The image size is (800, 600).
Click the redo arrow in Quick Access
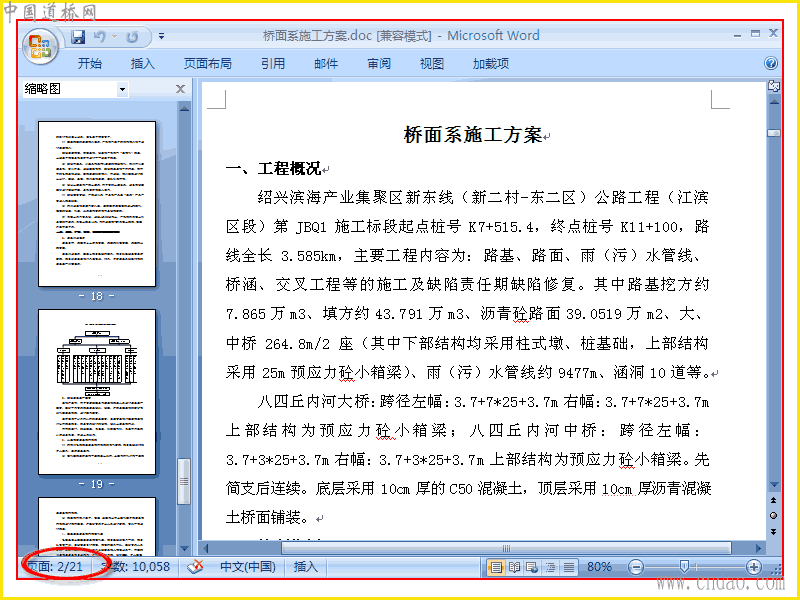132,37
